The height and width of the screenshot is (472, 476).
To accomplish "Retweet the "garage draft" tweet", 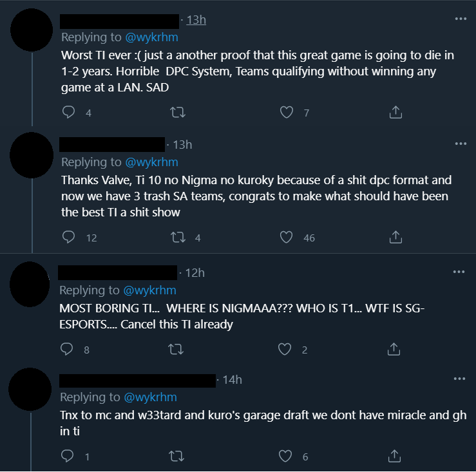I will point(175,457).
